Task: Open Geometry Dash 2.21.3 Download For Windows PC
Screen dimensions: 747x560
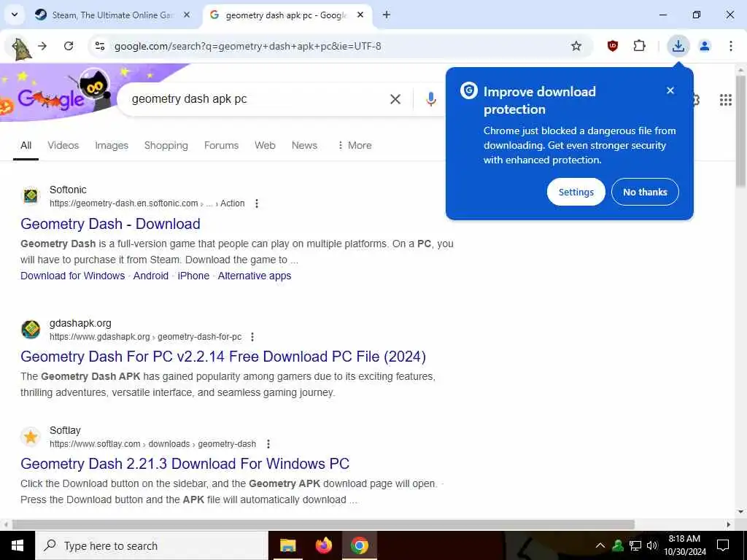Action: click(x=185, y=464)
